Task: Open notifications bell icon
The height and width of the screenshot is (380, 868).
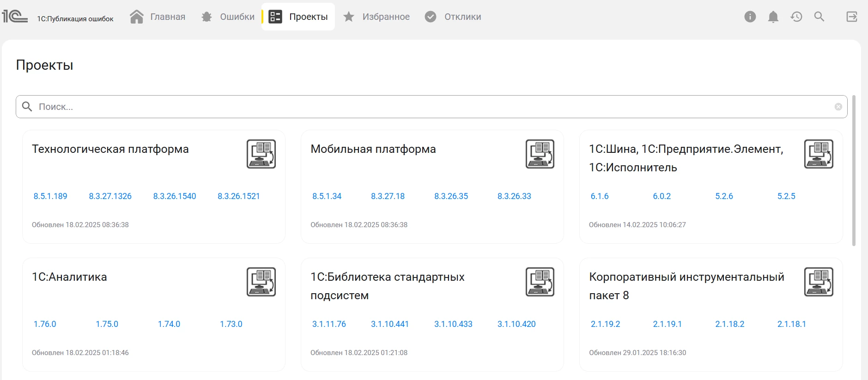Action: (773, 17)
